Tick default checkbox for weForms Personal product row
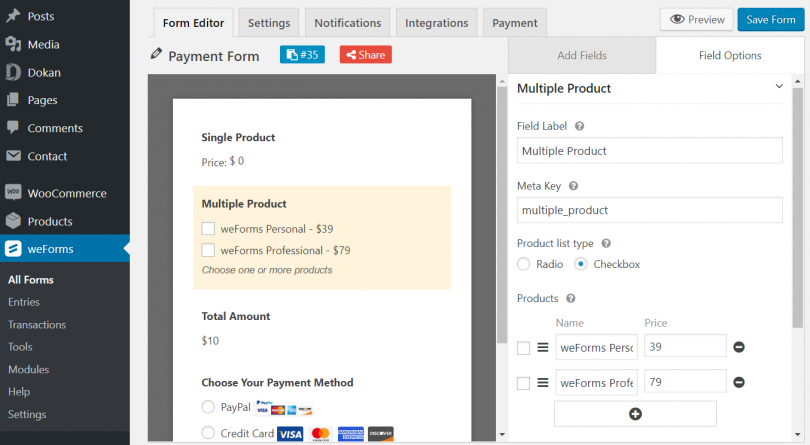810x445 pixels. coord(523,348)
